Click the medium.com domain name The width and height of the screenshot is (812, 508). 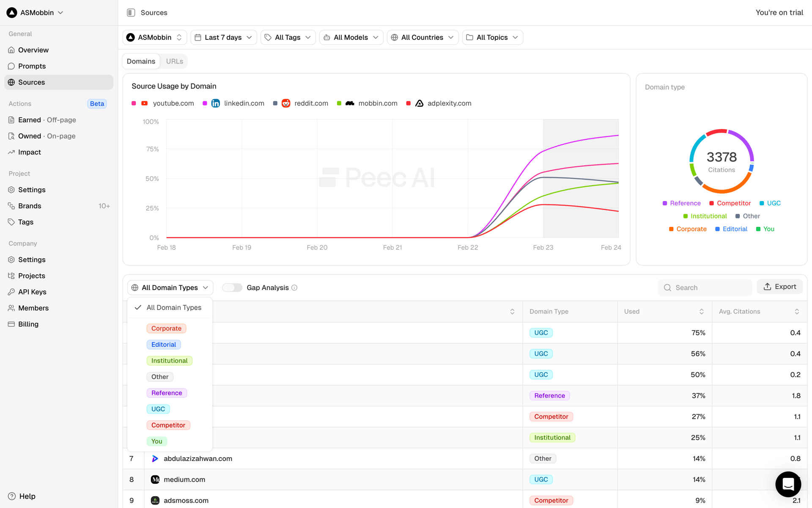184,479
